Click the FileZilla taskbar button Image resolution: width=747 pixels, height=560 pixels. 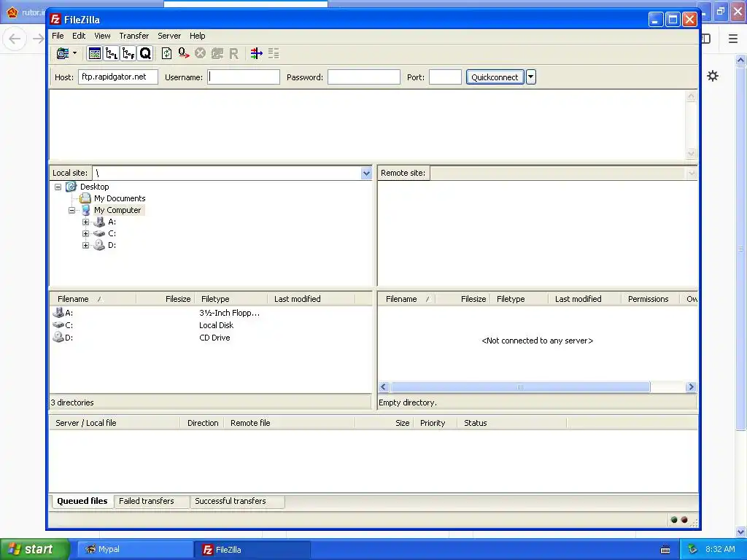pos(252,550)
